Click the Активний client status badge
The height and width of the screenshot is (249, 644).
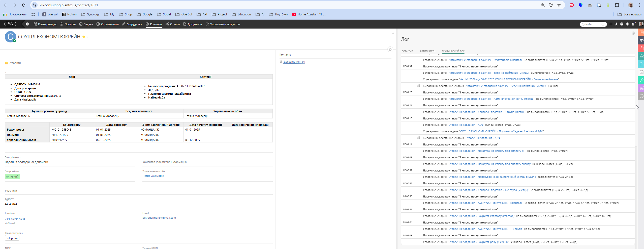12,177
